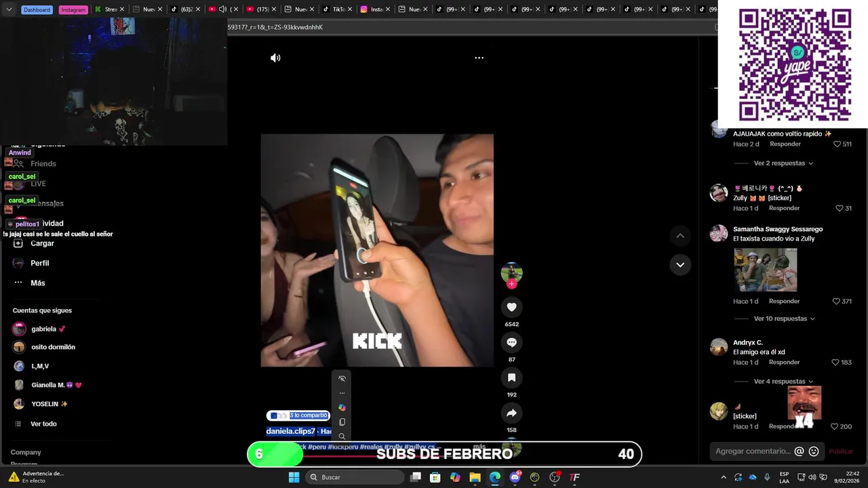Like the 'El amigo era él xd' comment

[x=835, y=363]
